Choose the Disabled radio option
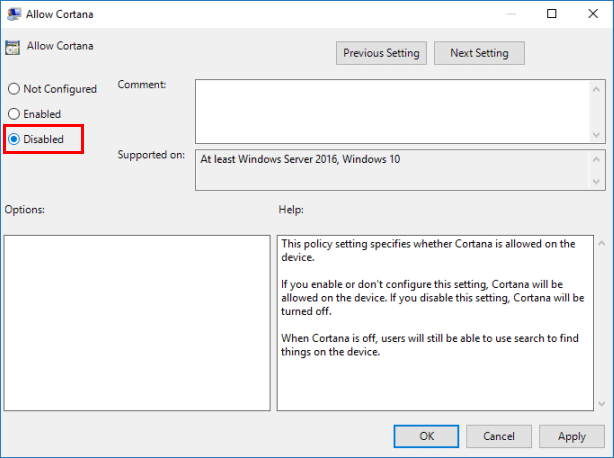The image size is (614, 458). click(x=36, y=139)
